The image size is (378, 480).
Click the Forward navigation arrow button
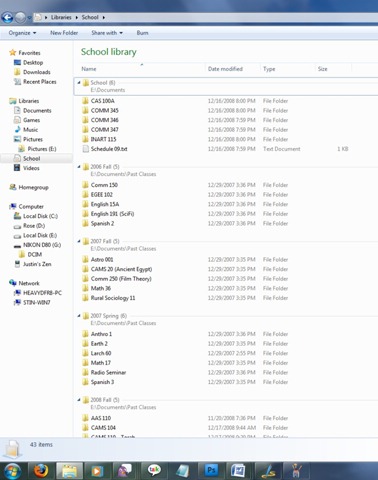tap(20, 17)
